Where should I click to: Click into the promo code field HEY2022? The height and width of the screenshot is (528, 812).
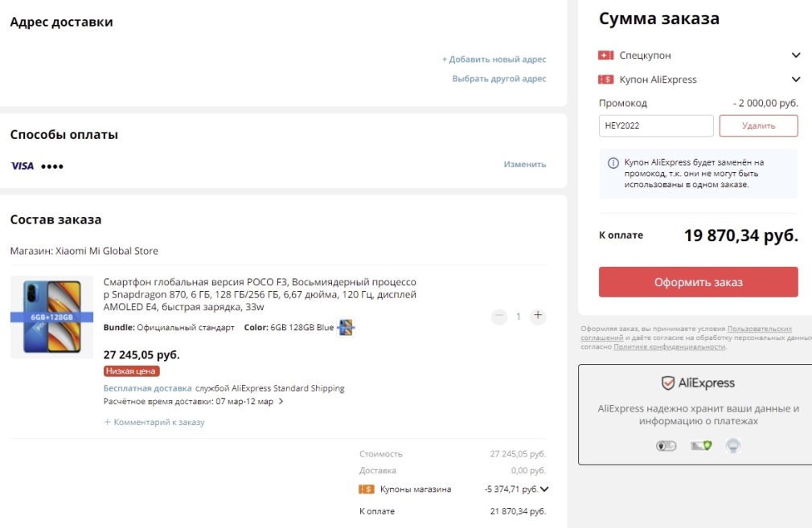click(655, 125)
